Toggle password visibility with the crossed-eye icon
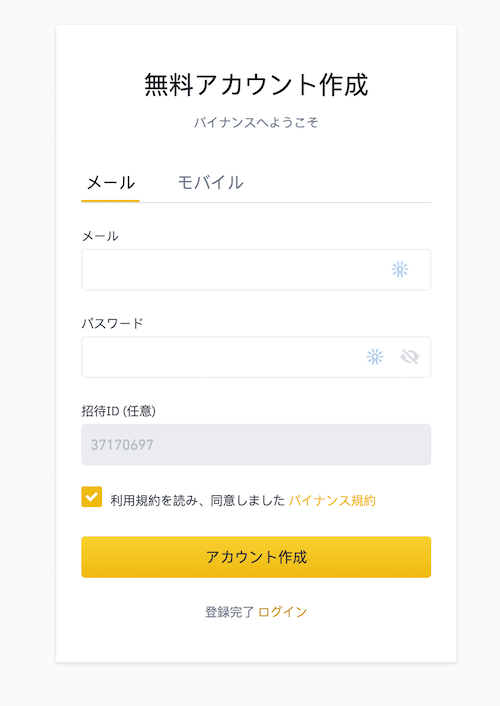The image size is (500, 706). [409, 357]
